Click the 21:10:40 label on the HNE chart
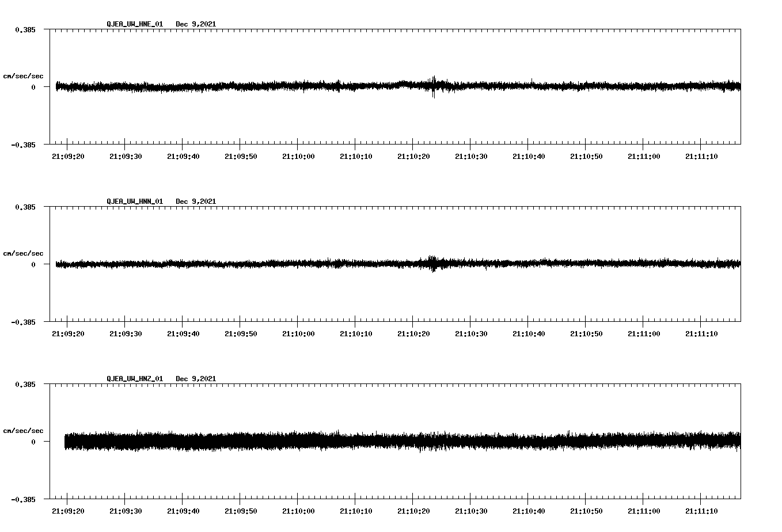This screenshot has height=532, width=782. click(529, 157)
